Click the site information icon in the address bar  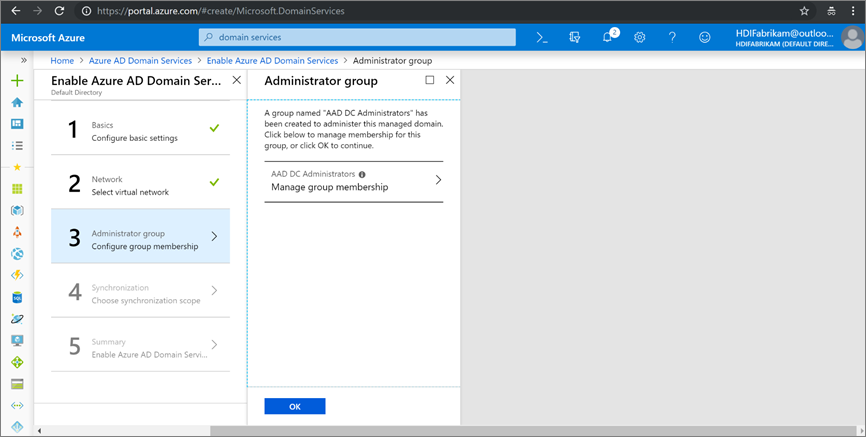86,11
